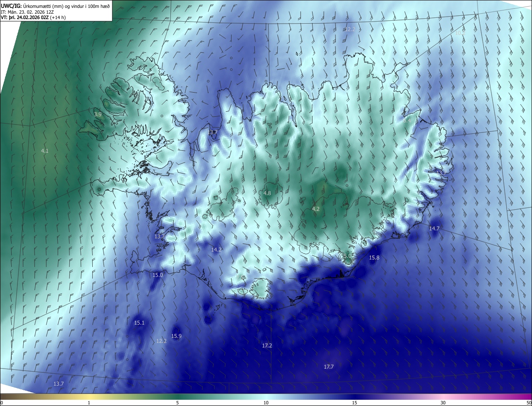Image resolution: width=532 pixels, height=406 pixels.
Task: Click the faint 10.2 value in the northeast
Action: click(x=460, y=33)
